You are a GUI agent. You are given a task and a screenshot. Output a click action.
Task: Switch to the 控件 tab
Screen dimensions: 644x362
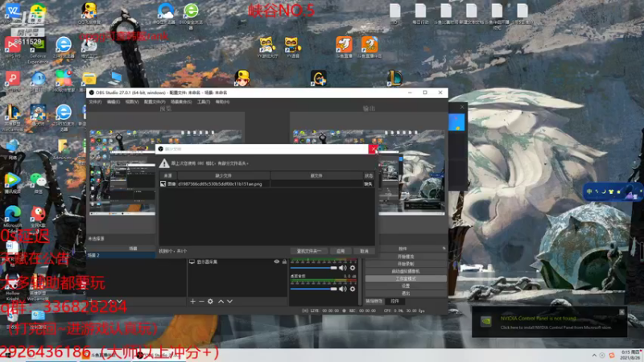[394, 301]
